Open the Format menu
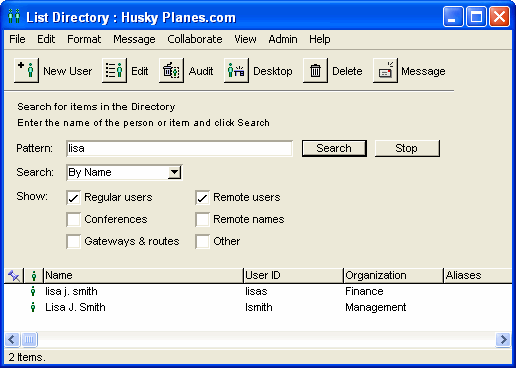The height and width of the screenshot is (368, 516). coord(84,39)
